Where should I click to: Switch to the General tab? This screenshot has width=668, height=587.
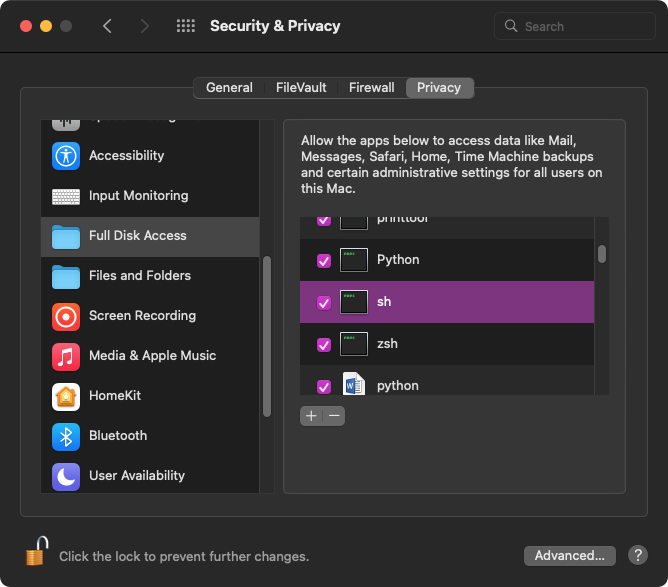229,88
